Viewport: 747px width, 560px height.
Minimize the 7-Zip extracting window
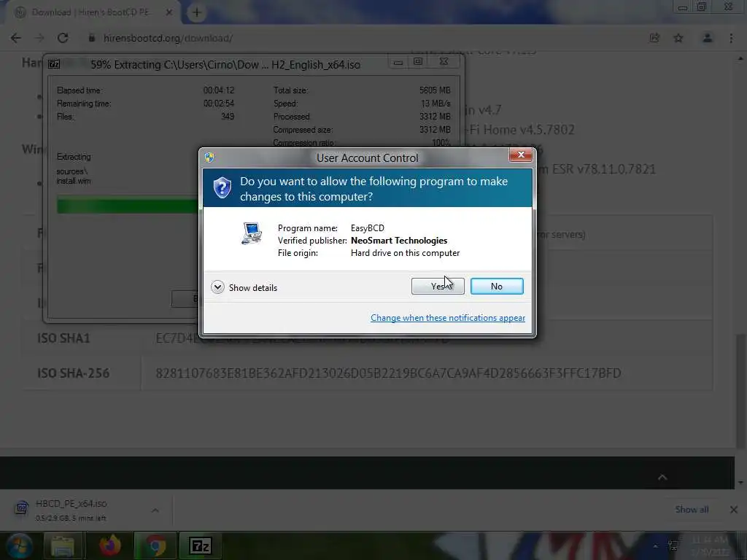[398, 62]
